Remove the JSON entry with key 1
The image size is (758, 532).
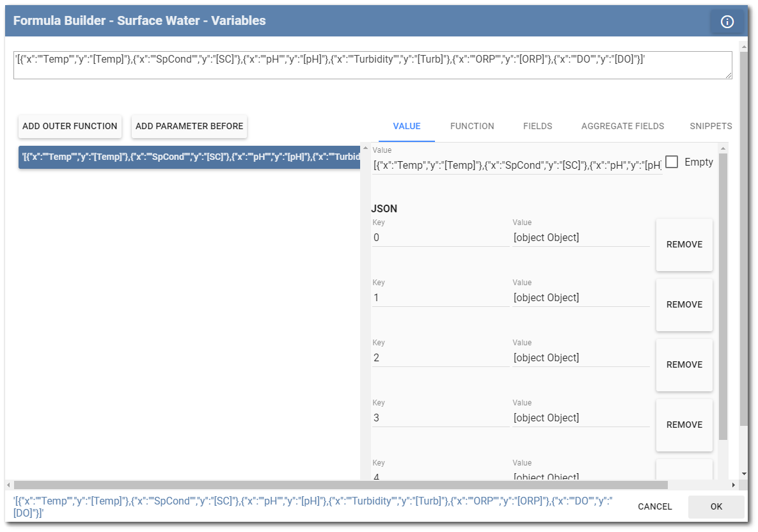(x=684, y=304)
